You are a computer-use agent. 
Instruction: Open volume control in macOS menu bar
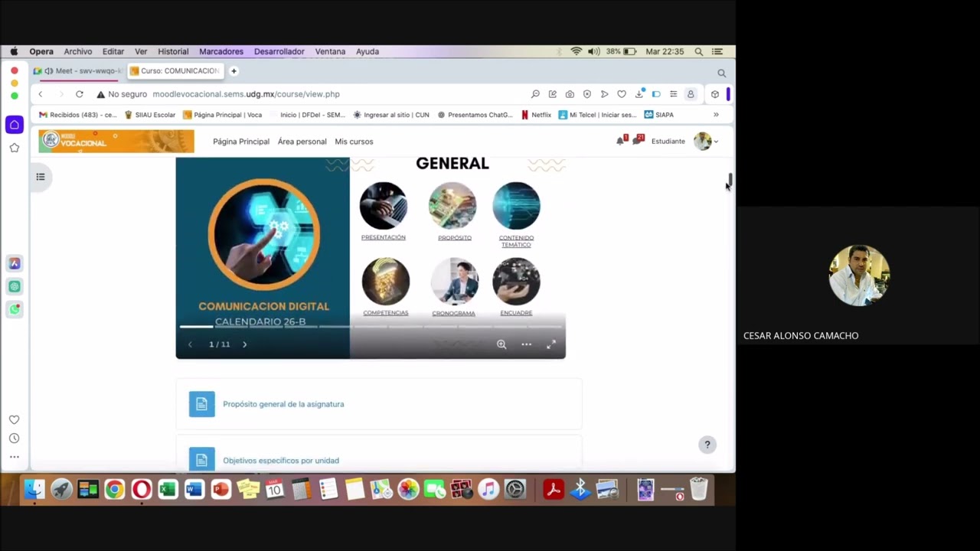click(594, 51)
